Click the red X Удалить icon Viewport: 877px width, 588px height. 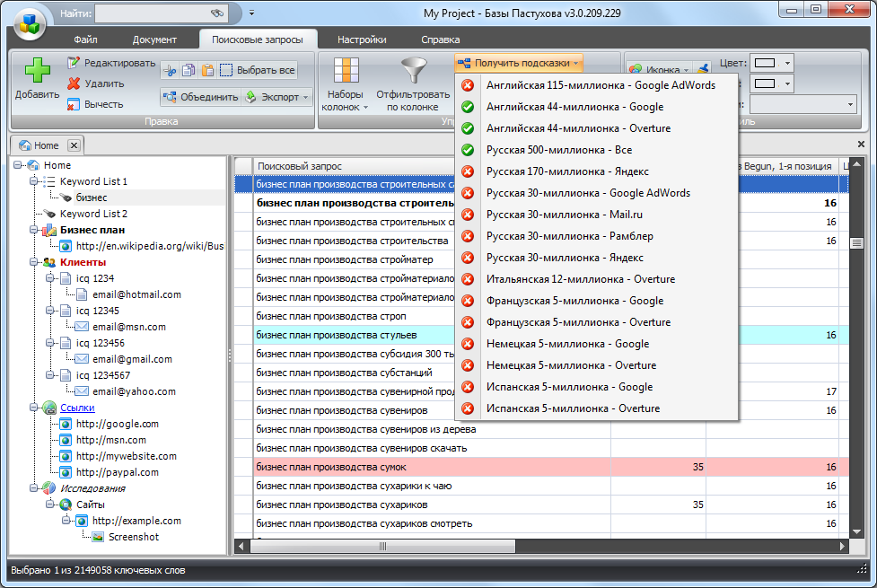[74, 83]
